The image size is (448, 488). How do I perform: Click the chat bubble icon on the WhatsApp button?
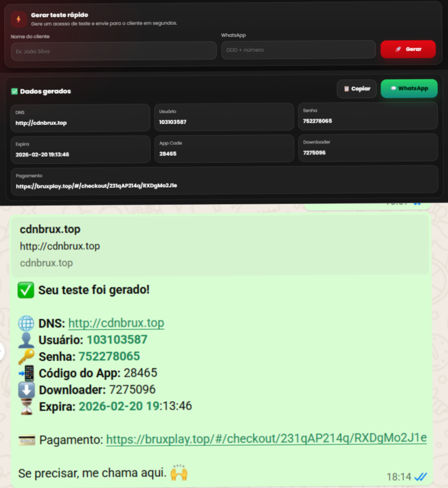click(x=394, y=88)
